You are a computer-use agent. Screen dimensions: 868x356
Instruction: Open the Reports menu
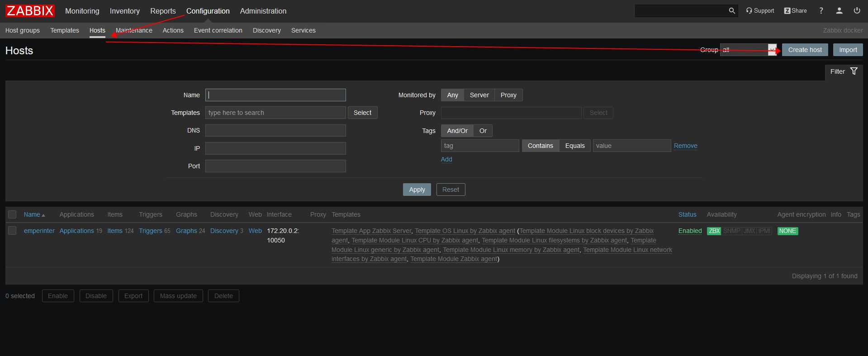[163, 11]
